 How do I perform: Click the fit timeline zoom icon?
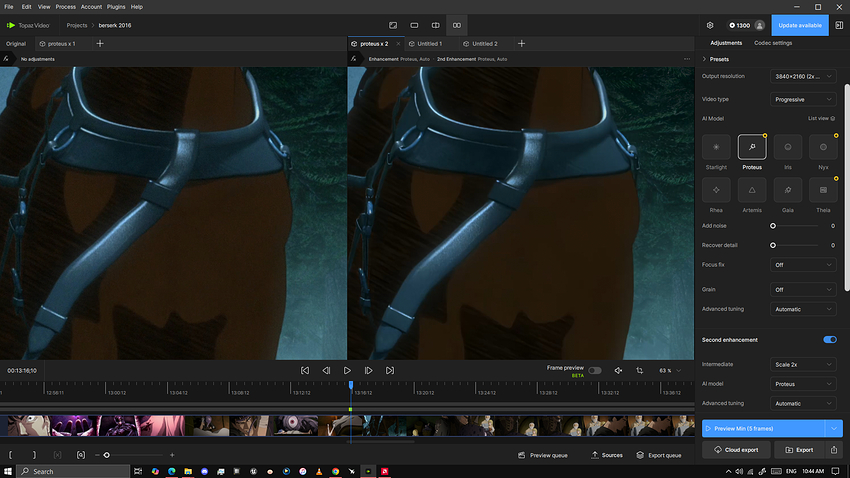pos(81,455)
